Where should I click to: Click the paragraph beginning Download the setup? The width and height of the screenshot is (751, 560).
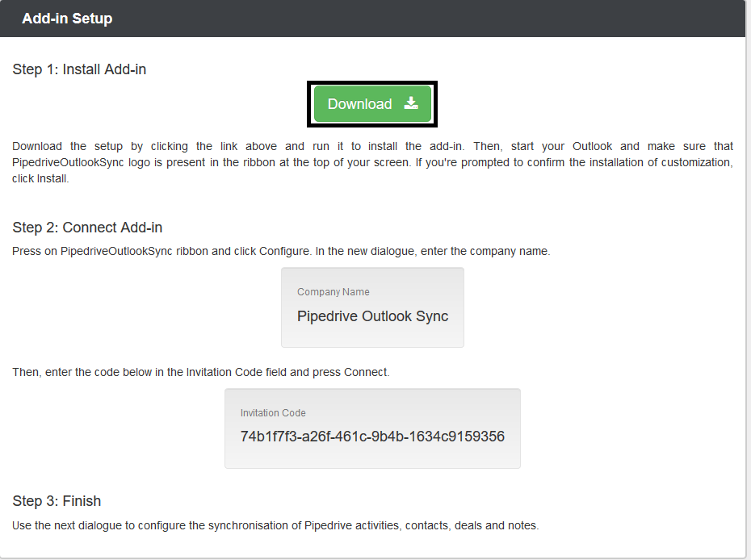pos(372,162)
